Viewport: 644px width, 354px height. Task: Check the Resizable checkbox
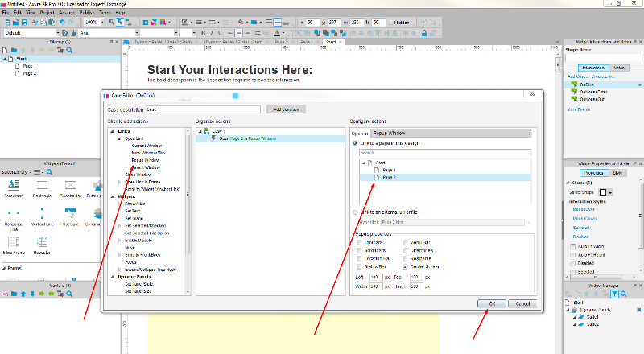tap(405, 259)
